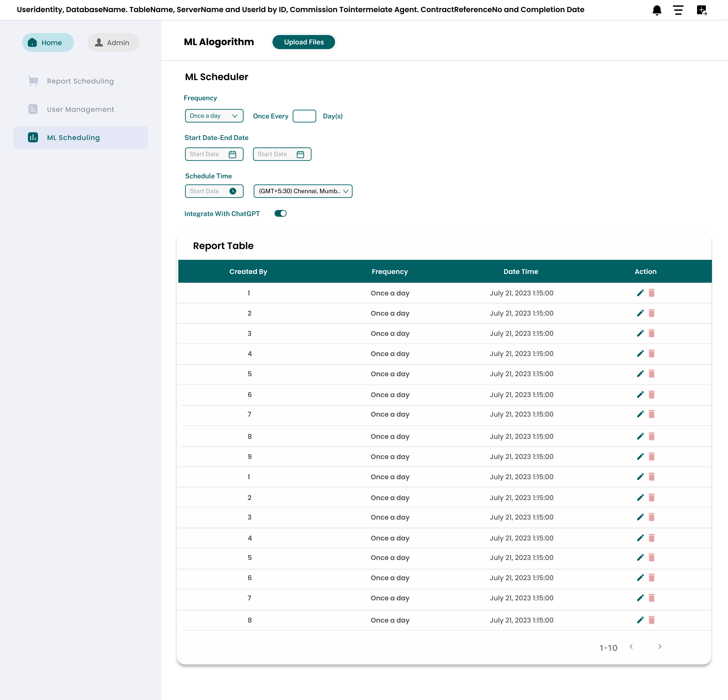Click the Created By value 9 cell
Image resolution: width=728 pixels, height=700 pixels.
[250, 456]
